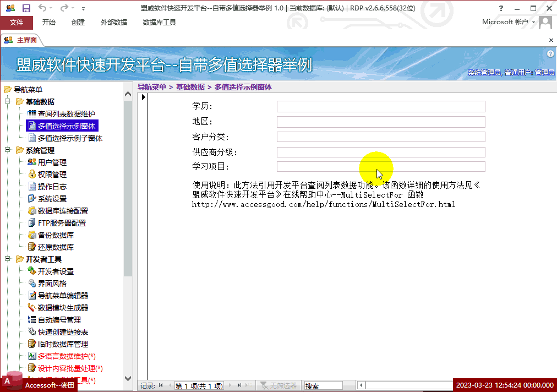
Task: Click the 临时数据库管理 icon
Action: pyautogui.click(x=32, y=344)
